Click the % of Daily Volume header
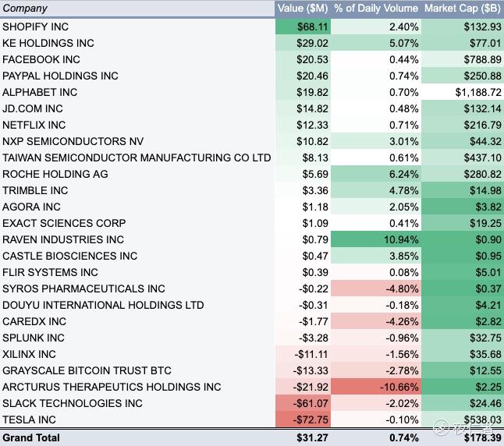 pyautogui.click(x=376, y=9)
